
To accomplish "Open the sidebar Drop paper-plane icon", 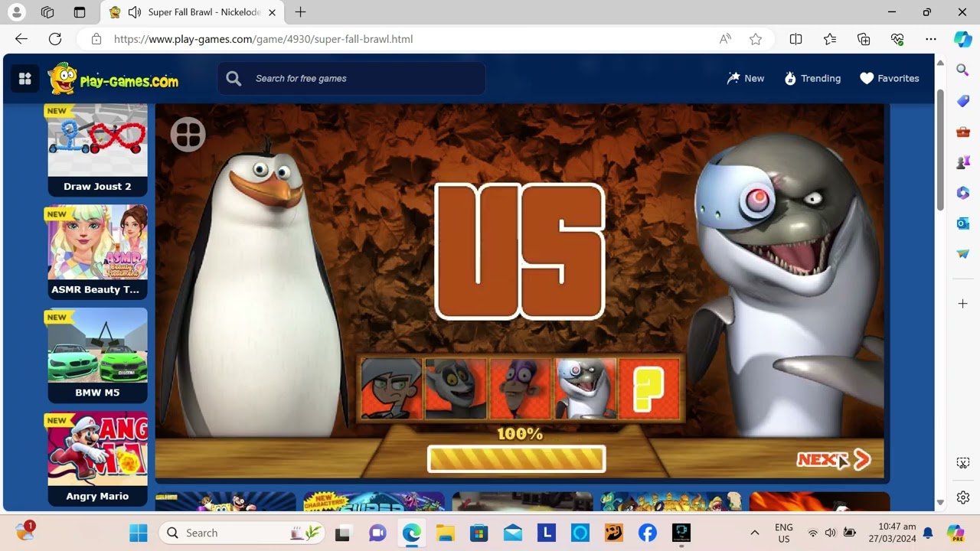I will point(963,254).
